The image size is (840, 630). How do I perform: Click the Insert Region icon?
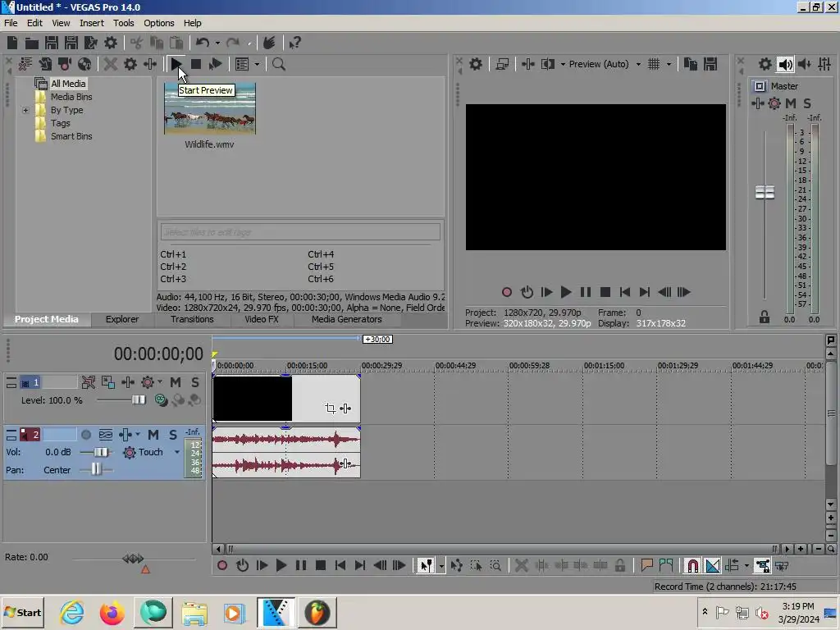pyautogui.click(x=666, y=565)
